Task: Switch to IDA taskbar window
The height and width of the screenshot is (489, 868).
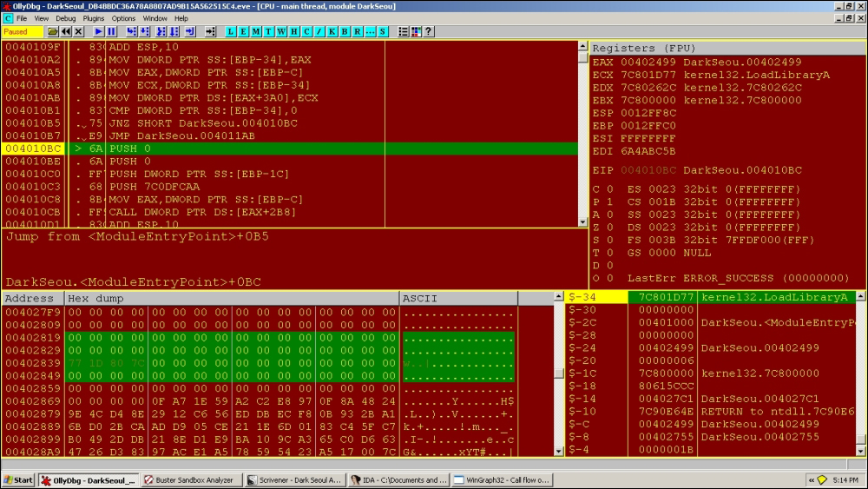Action: (398, 480)
